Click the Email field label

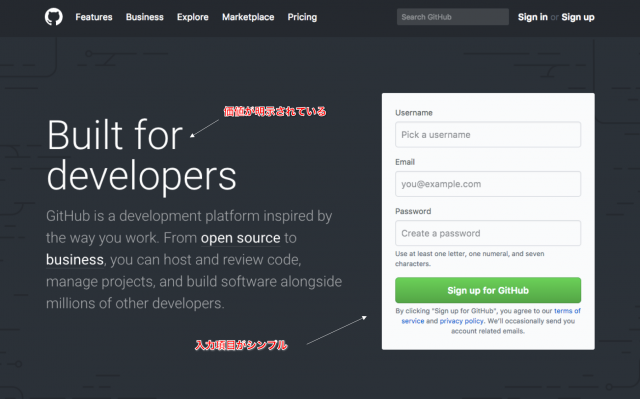click(405, 162)
